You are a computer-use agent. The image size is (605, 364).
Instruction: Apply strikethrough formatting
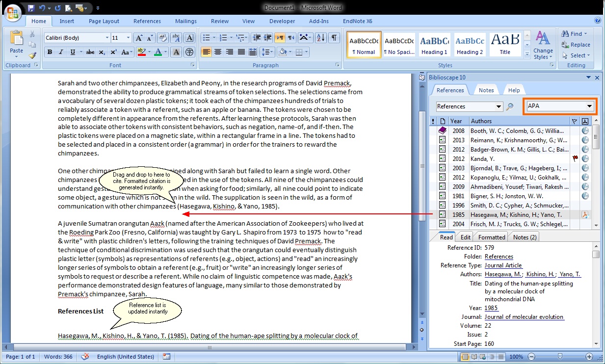pos(90,52)
